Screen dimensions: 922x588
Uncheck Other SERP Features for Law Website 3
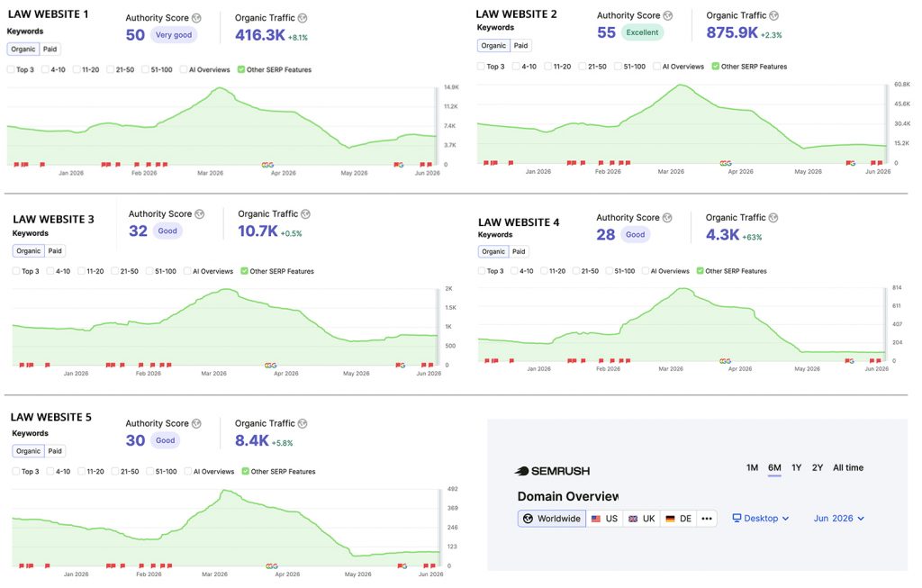tap(245, 271)
